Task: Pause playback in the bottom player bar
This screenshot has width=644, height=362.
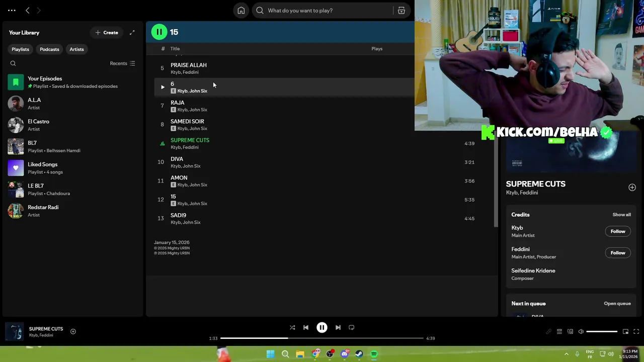Action: tap(322, 327)
